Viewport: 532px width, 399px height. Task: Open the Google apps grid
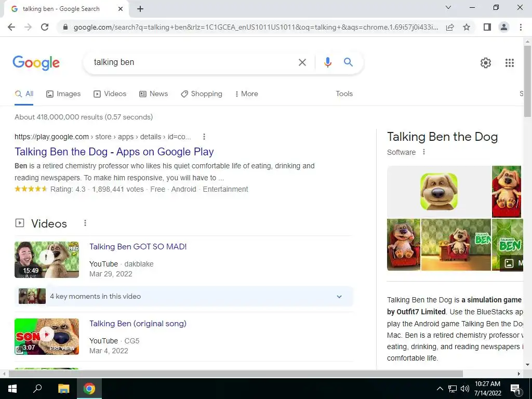(x=509, y=63)
